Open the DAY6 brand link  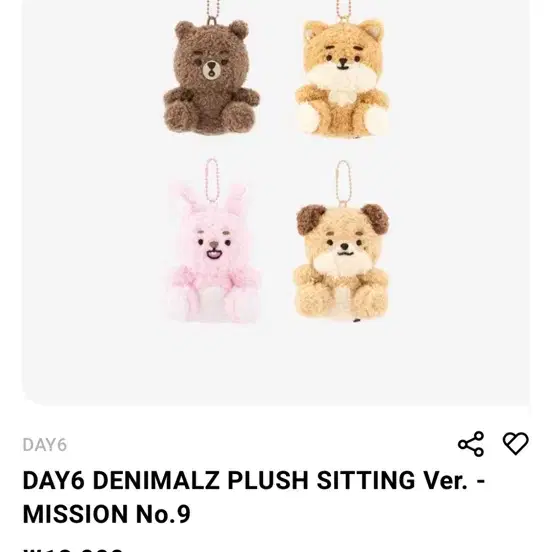(45, 445)
